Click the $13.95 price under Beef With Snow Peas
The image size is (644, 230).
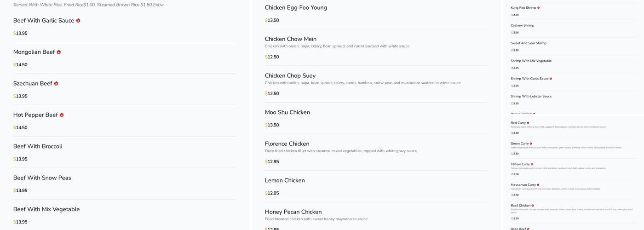20,190
